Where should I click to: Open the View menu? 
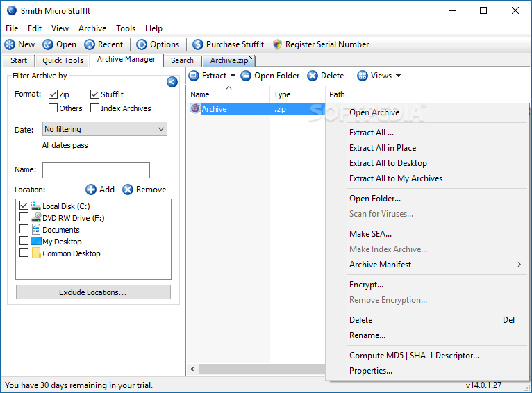[60, 28]
